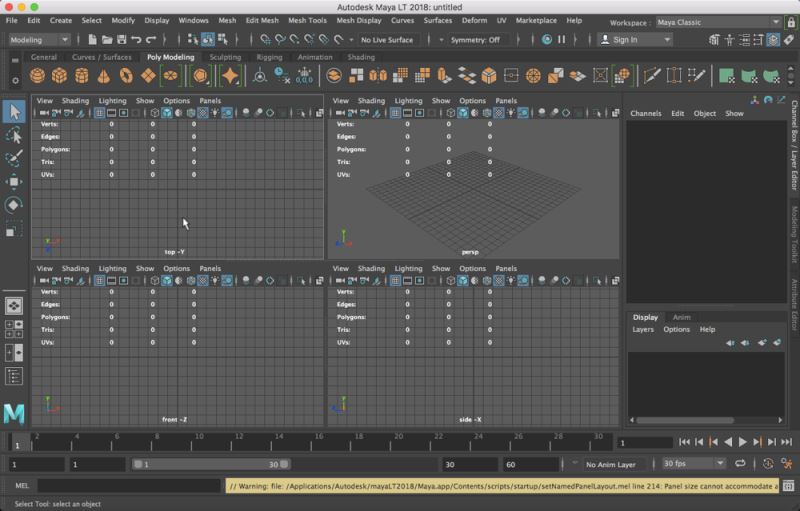Create a polygon cone from the shelf

tap(104, 76)
